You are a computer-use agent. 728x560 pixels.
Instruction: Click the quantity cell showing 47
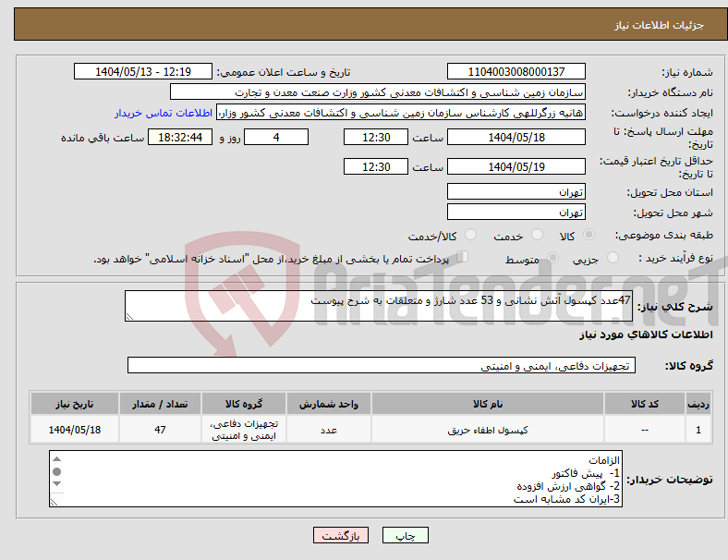(160, 430)
